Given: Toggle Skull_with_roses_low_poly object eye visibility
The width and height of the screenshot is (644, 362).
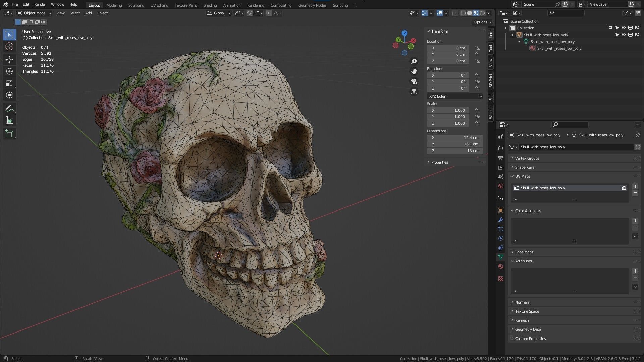Looking at the screenshot, I should click(624, 35).
